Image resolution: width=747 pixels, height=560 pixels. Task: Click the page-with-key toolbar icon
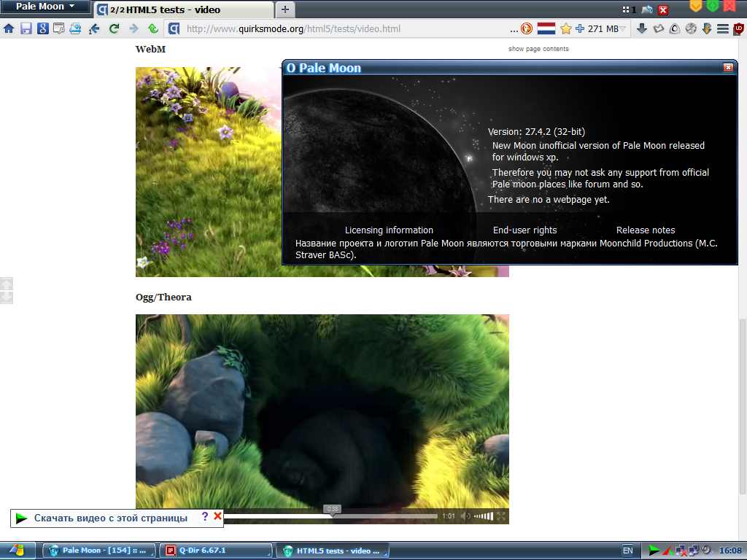pos(59,28)
